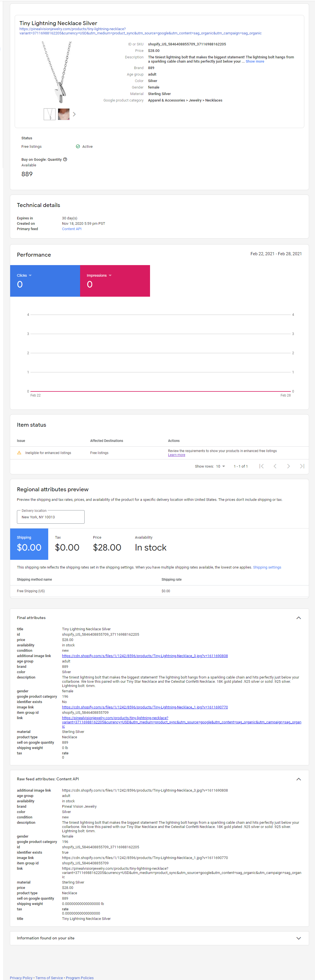Open the Clicks metric dropdown
Screen dimensions: 315x980
click(x=30, y=276)
